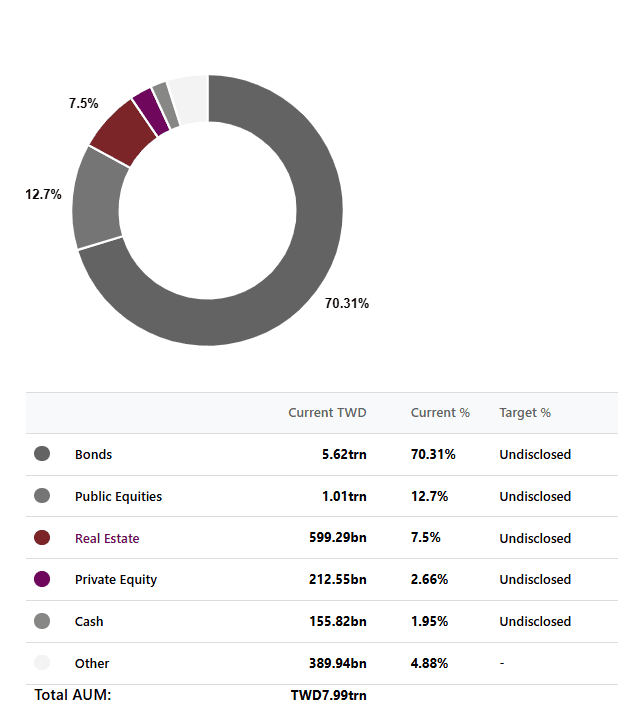Click the Current TWD column header
The image size is (618, 714).
coord(327,413)
